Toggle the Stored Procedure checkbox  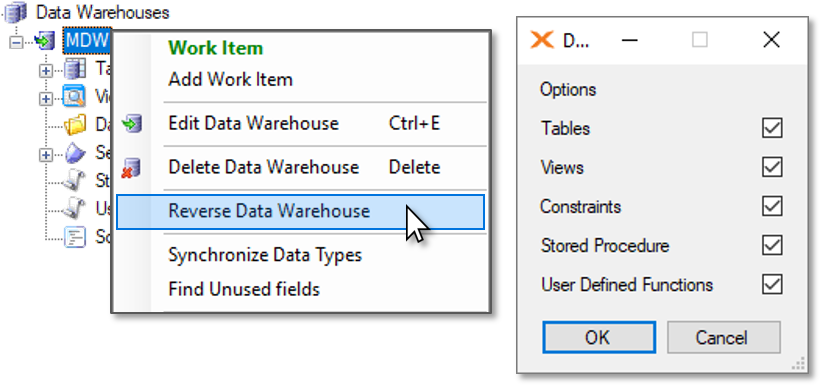point(772,245)
